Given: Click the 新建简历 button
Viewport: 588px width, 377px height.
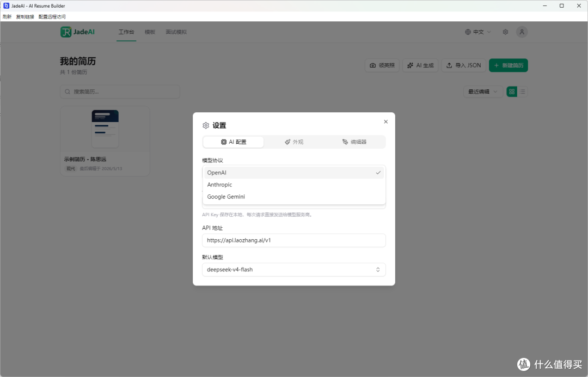Looking at the screenshot, I should coord(508,65).
